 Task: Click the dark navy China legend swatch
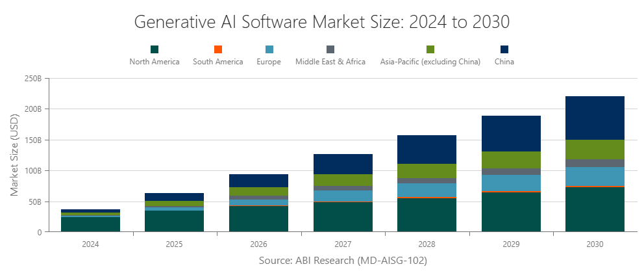pyautogui.click(x=504, y=49)
